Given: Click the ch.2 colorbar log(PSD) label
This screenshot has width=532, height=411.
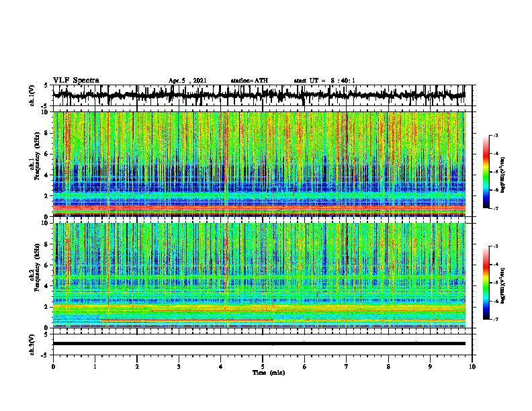Looking at the screenshot, I should [502, 285].
